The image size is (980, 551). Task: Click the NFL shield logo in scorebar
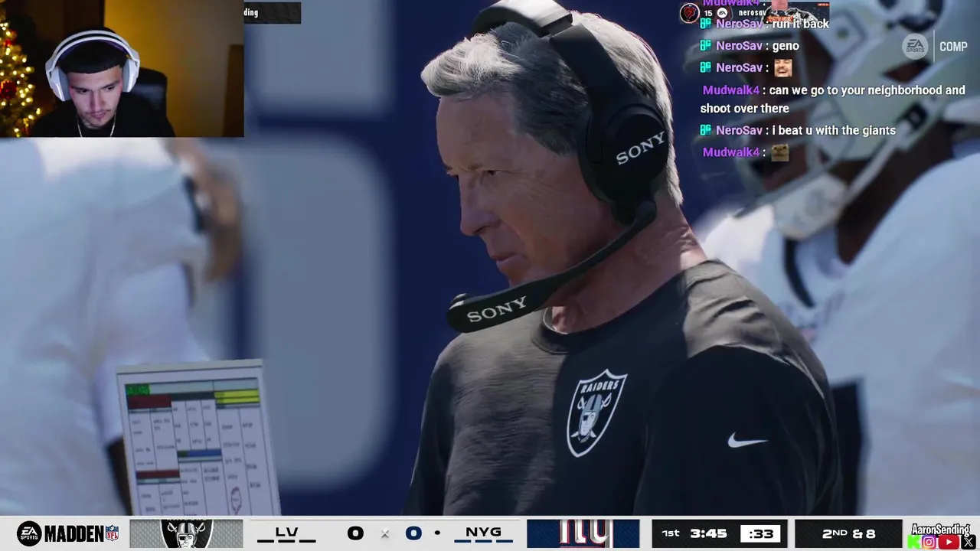click(x=112, y=533)
